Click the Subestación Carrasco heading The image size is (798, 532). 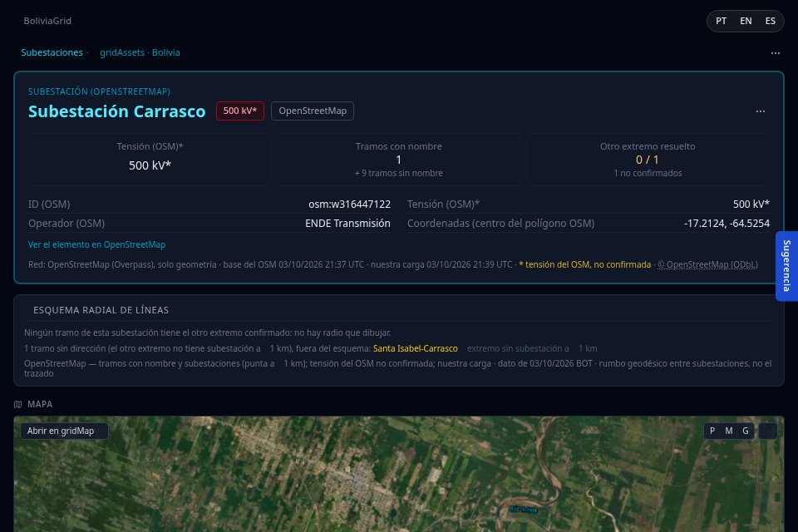coord(116,111)
